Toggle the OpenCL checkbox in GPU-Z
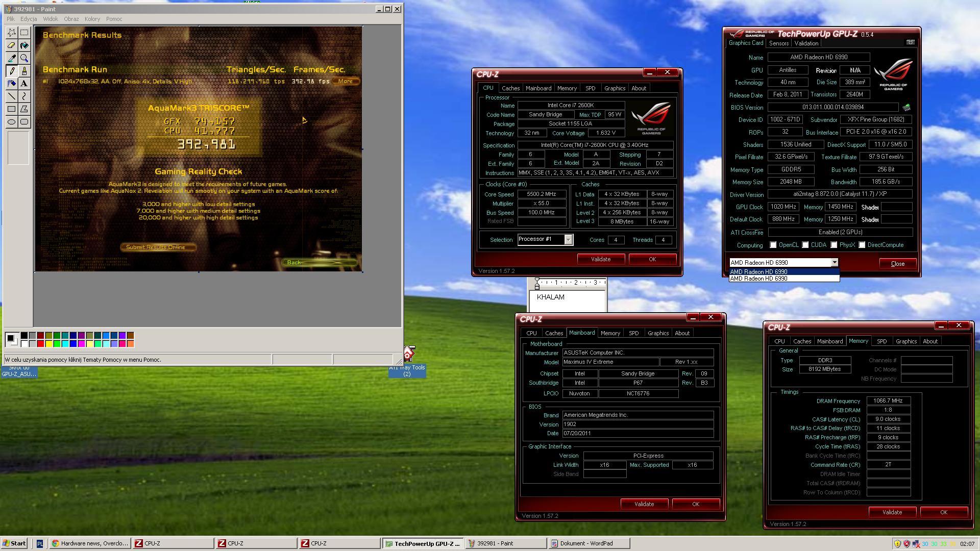 click(773, 245)
